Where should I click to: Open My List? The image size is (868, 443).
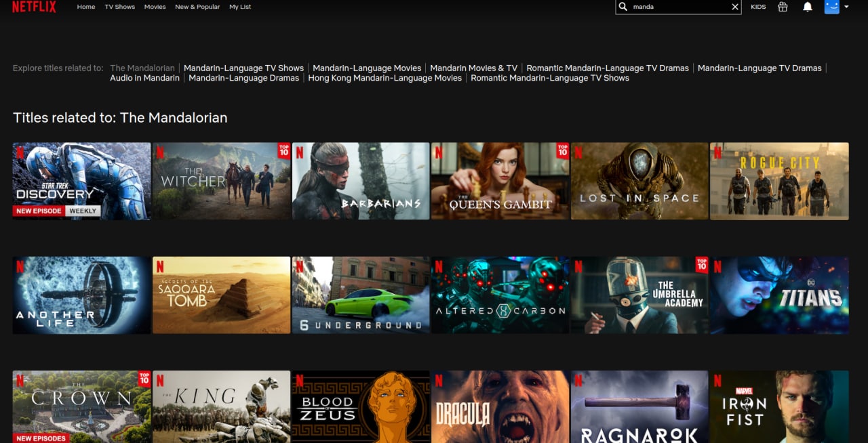(240, 7)
